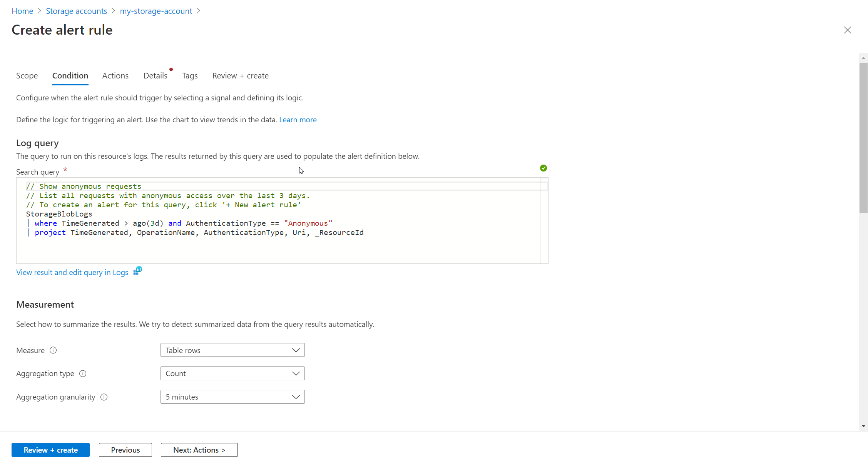Close the Create alert rule pane

tap(847, 30)
